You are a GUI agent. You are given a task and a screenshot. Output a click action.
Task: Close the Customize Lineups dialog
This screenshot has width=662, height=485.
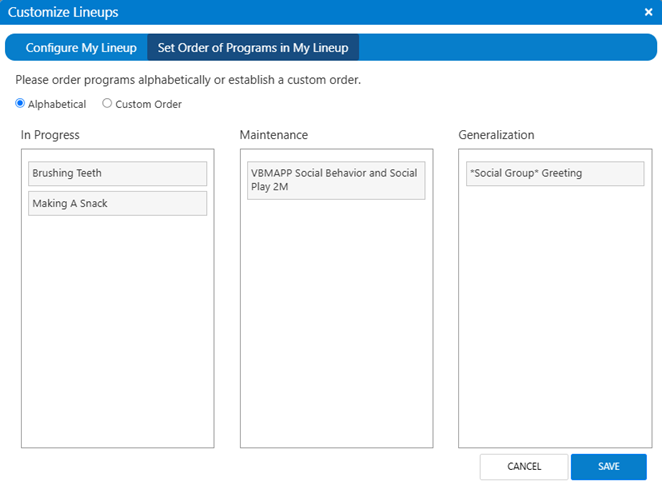tap(648, 12)
